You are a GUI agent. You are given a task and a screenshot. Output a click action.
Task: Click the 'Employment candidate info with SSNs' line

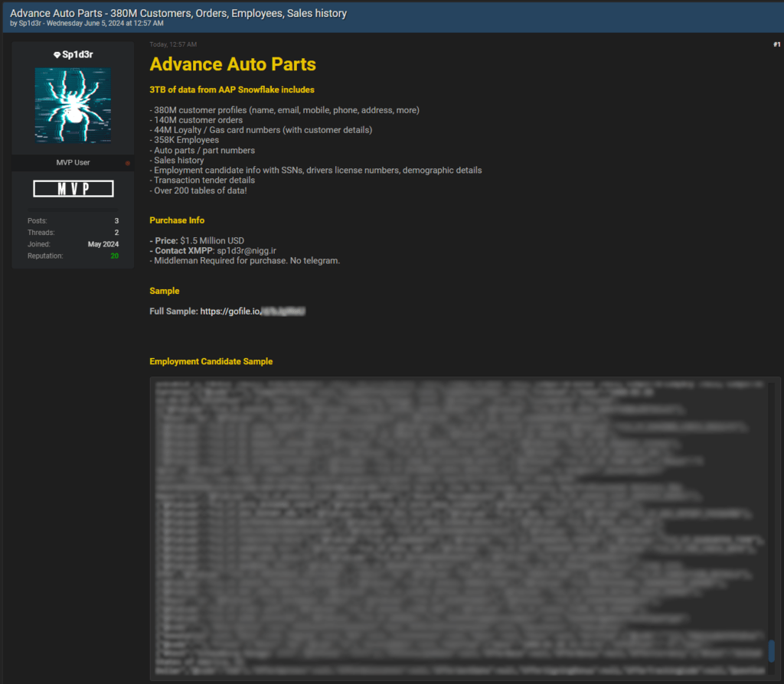tap(316, 171)
